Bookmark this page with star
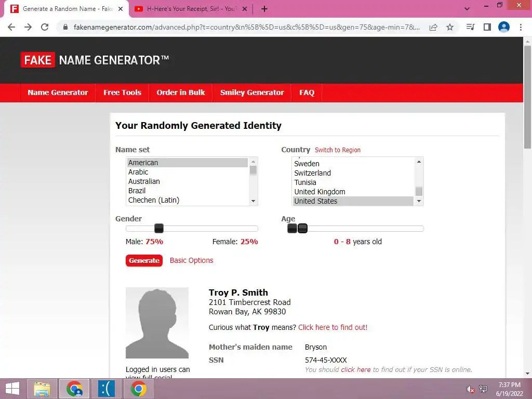The height and width of the screenshot is (399, 532). [x=450, y=27]
